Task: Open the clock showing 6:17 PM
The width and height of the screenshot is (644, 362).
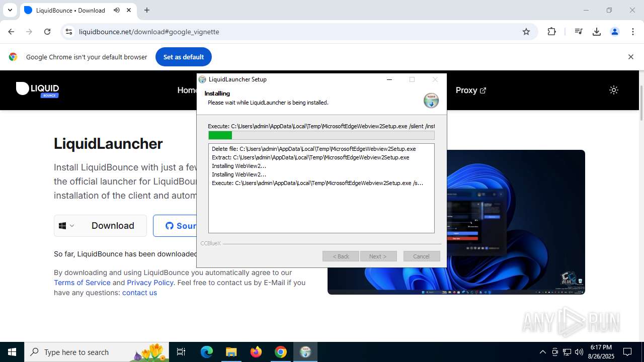Action: (601, 352)
